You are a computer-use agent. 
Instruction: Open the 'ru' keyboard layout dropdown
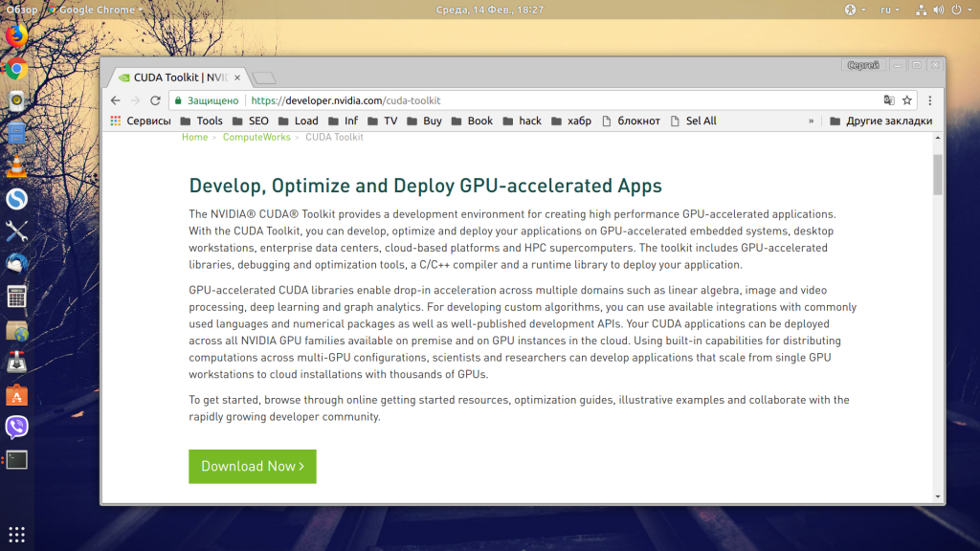(889, 10)
